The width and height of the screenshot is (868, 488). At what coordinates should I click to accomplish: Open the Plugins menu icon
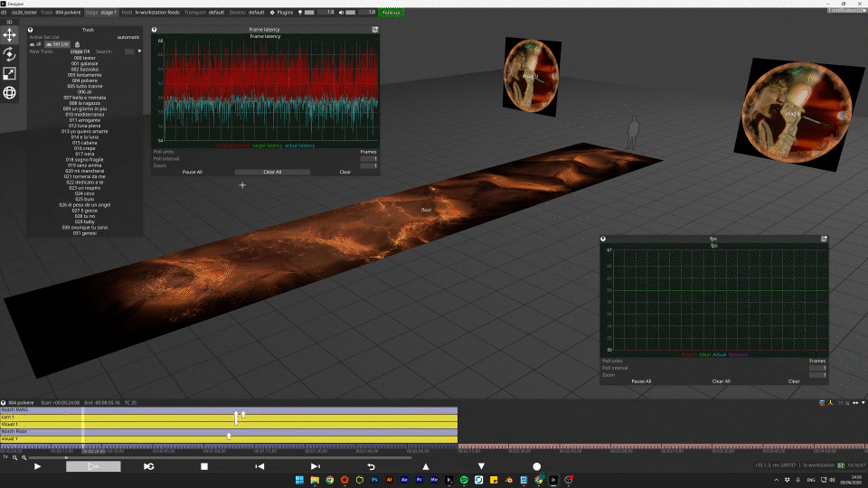coord(272,12)
